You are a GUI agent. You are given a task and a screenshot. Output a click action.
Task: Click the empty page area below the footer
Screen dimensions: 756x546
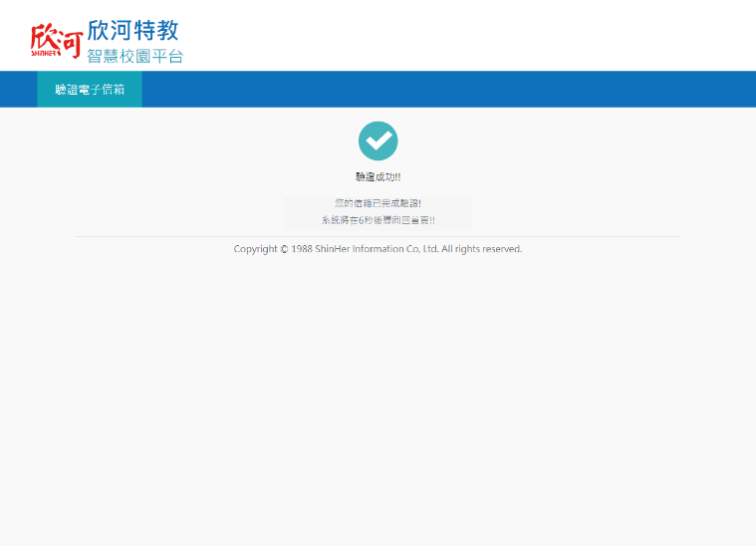(x=378, y=399)
